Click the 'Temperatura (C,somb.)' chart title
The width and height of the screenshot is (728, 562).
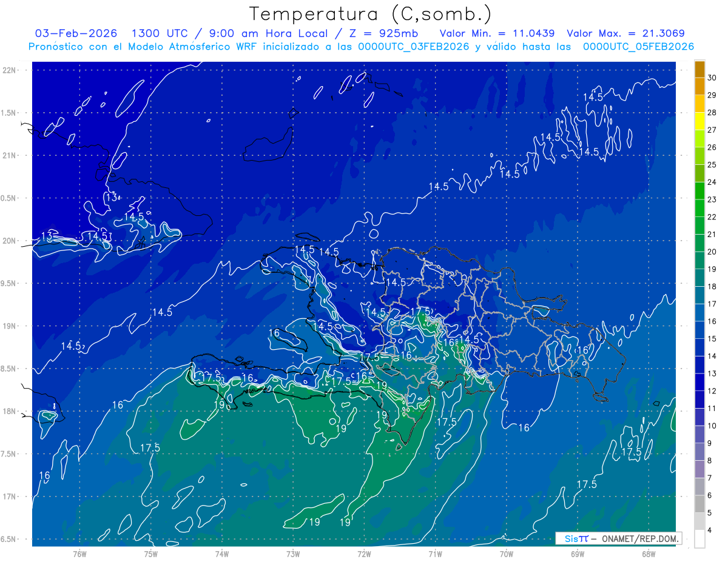pyautogui.click(x=371, y=14)
